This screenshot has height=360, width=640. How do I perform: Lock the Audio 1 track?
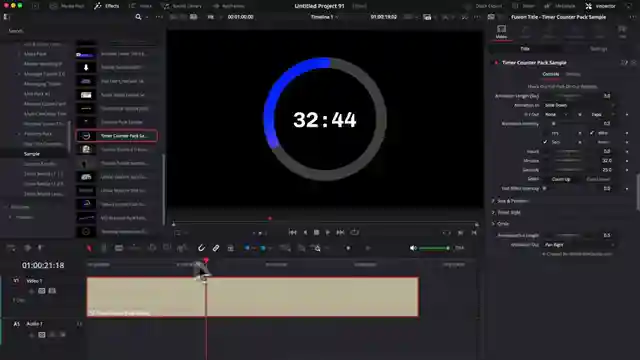tap(31, 335)
